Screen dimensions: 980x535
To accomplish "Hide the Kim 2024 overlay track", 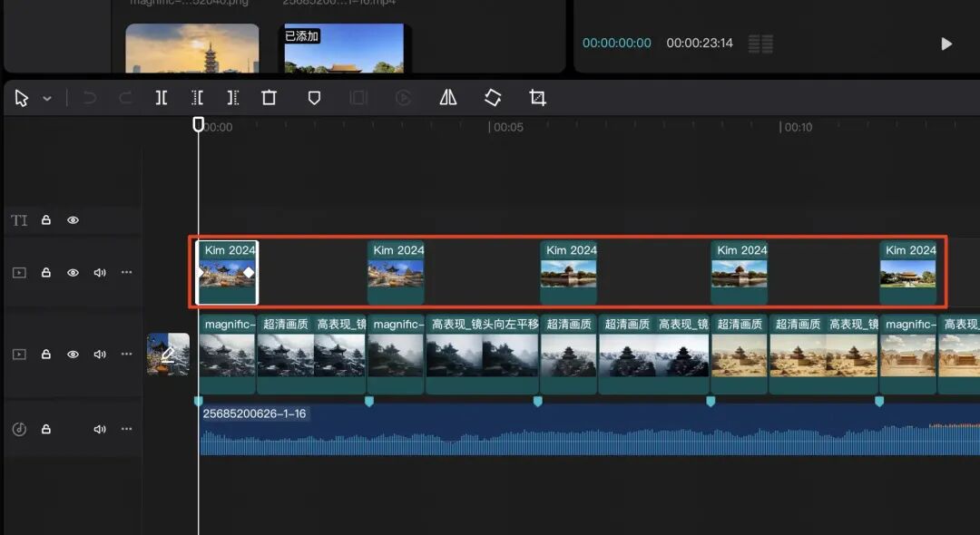I will pyautogui.click(x=73, y=273).
